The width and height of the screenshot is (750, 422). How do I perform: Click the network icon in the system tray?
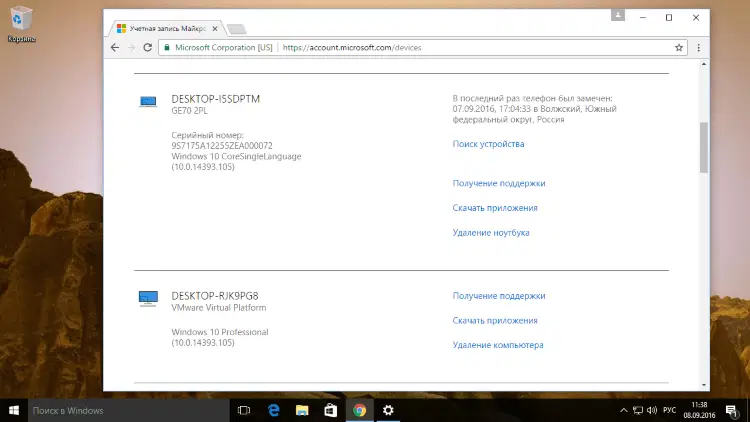pyautogui.click(x=638, y=411)
